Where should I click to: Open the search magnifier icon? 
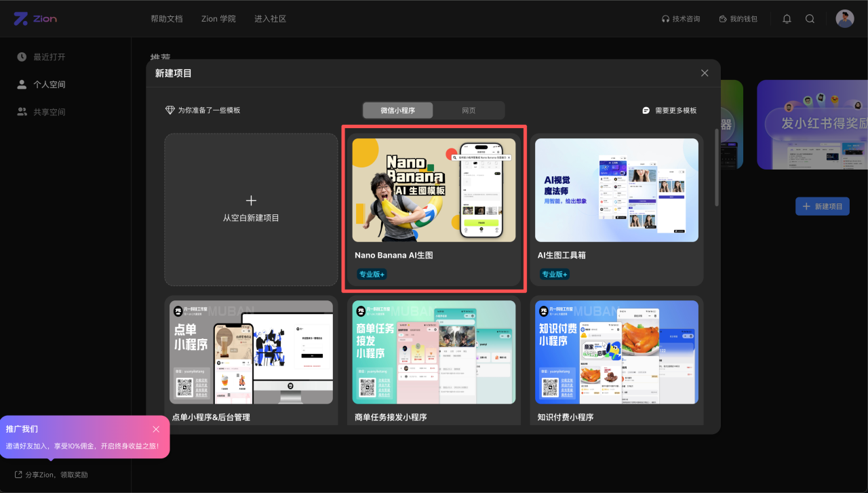(810, 19)
